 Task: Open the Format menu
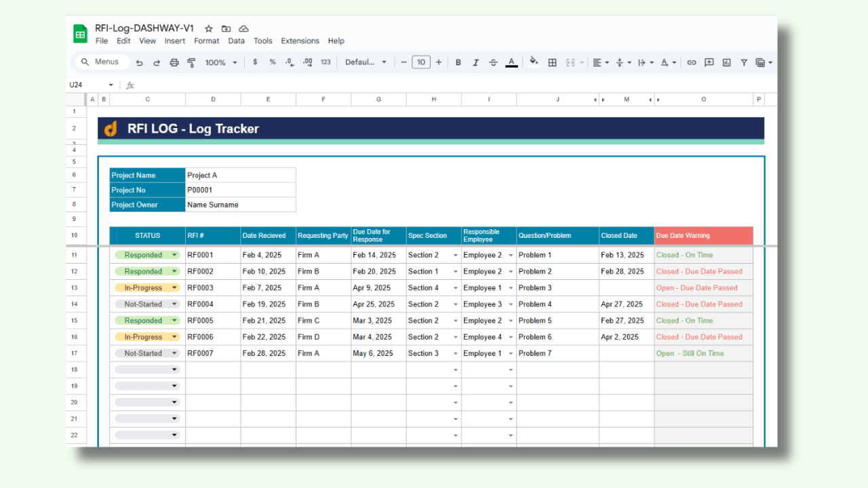click(x=207, y=41)
